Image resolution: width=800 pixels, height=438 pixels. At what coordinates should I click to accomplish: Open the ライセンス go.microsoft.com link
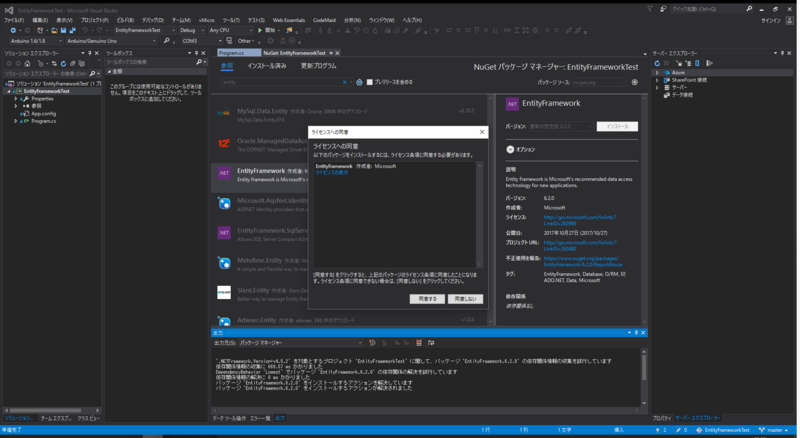pyautogui.click(x=580, y=220)
